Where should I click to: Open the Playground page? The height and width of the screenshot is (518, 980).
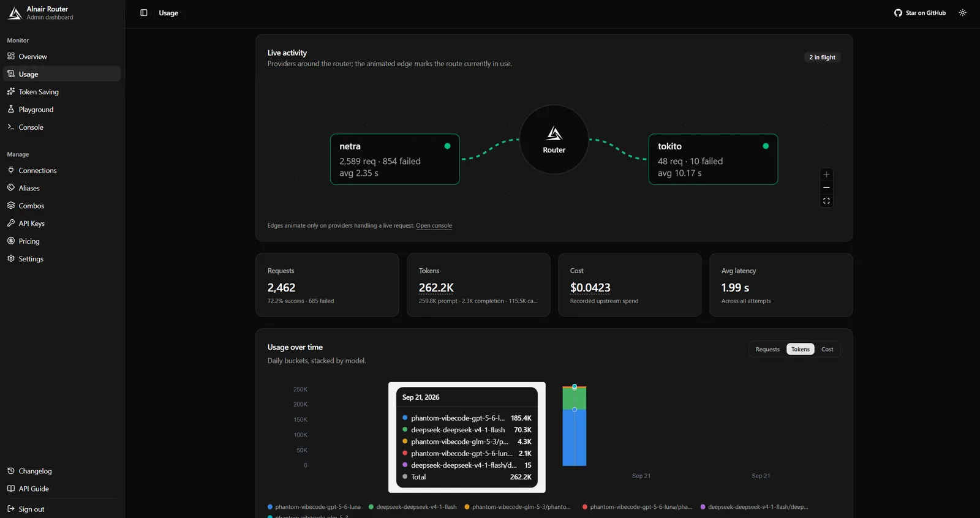point(62,110)
